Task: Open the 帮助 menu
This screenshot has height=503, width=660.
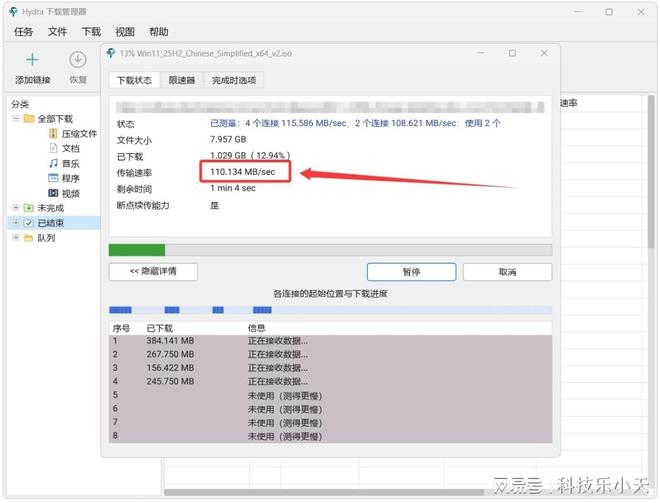Action: [x=159, y=32]
